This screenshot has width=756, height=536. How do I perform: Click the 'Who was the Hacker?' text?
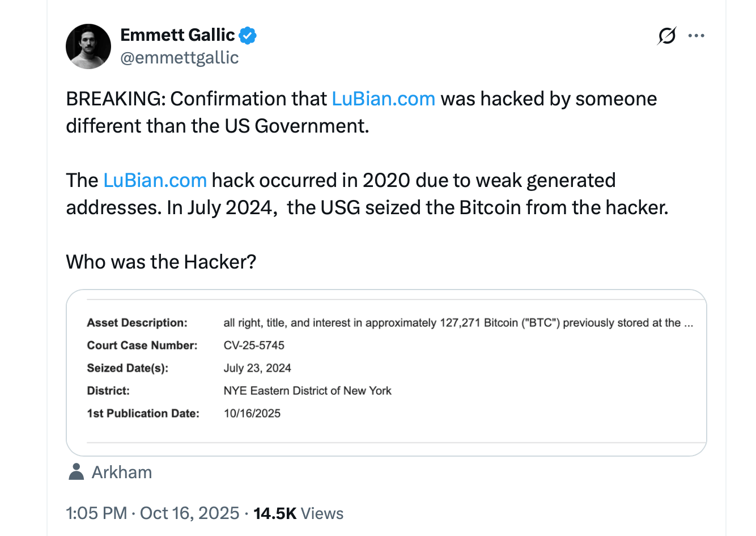click(x=161, y=262)
